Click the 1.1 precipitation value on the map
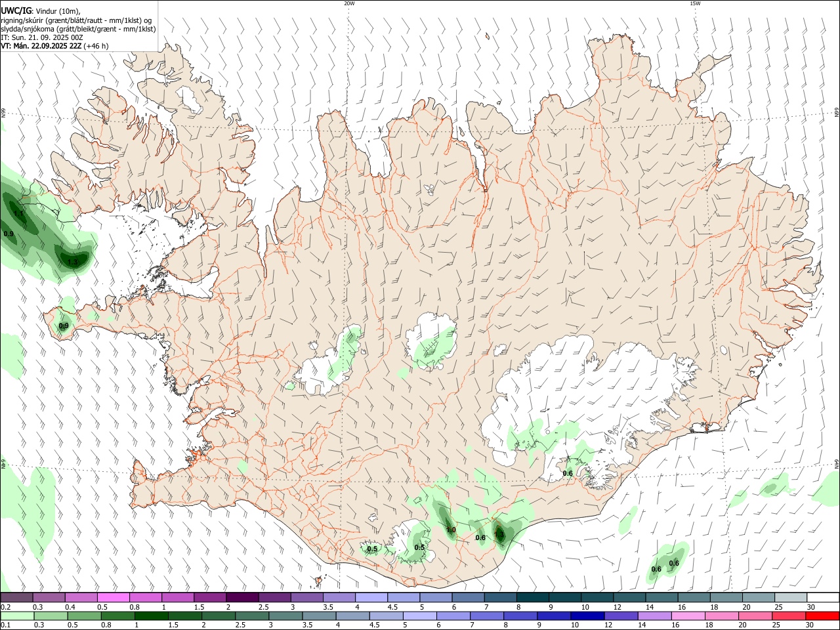 click(x=18, y=213)
